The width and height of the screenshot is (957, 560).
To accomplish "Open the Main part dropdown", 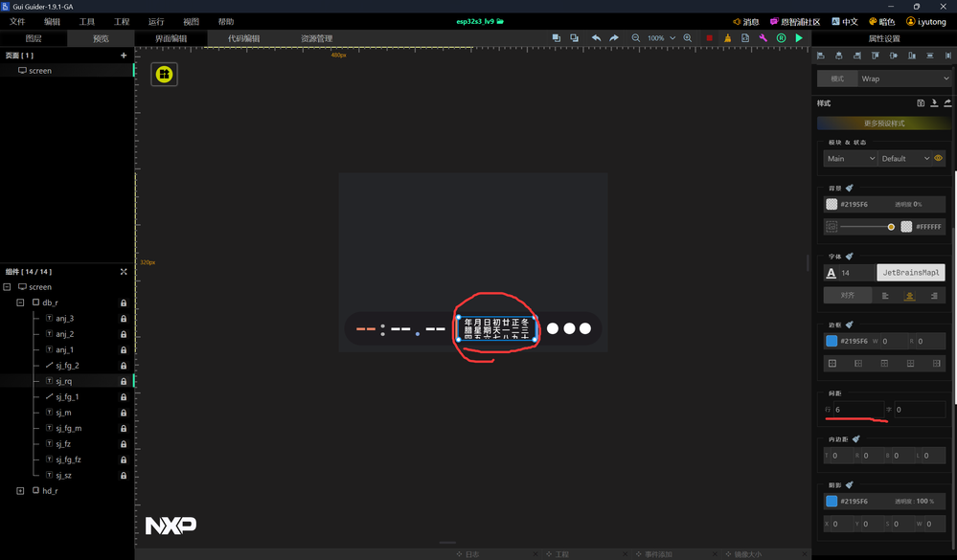I will pos(851,159).
